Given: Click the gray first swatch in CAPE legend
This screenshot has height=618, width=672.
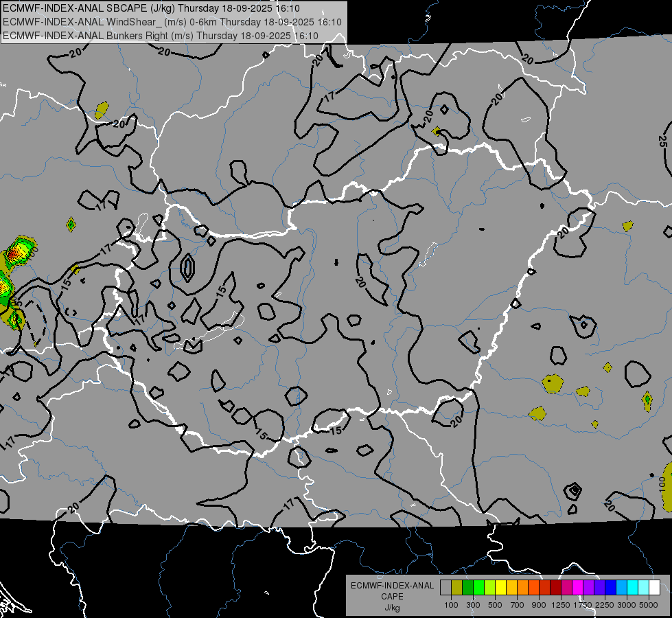Looking at the screenshot, I should pos(445,588).
